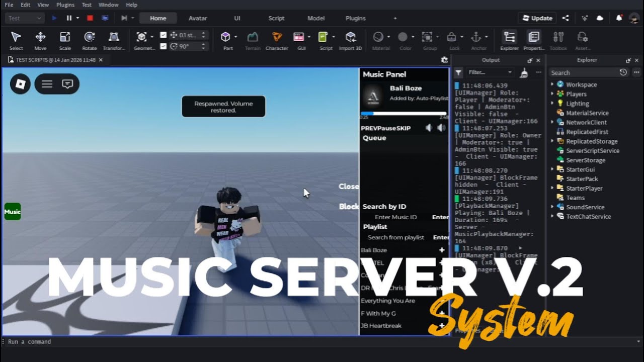Click the Enter Music ID field

[396, 217]
